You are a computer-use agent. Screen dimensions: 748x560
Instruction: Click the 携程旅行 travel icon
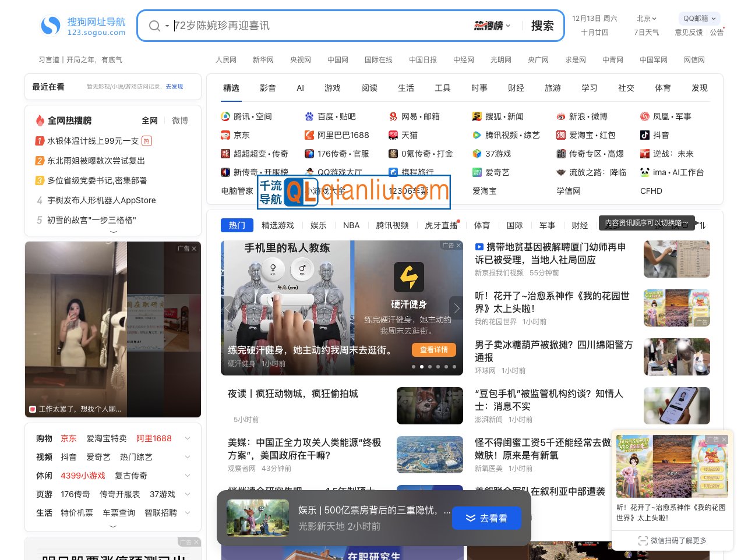pyautogui.click(x=393, y=172)
